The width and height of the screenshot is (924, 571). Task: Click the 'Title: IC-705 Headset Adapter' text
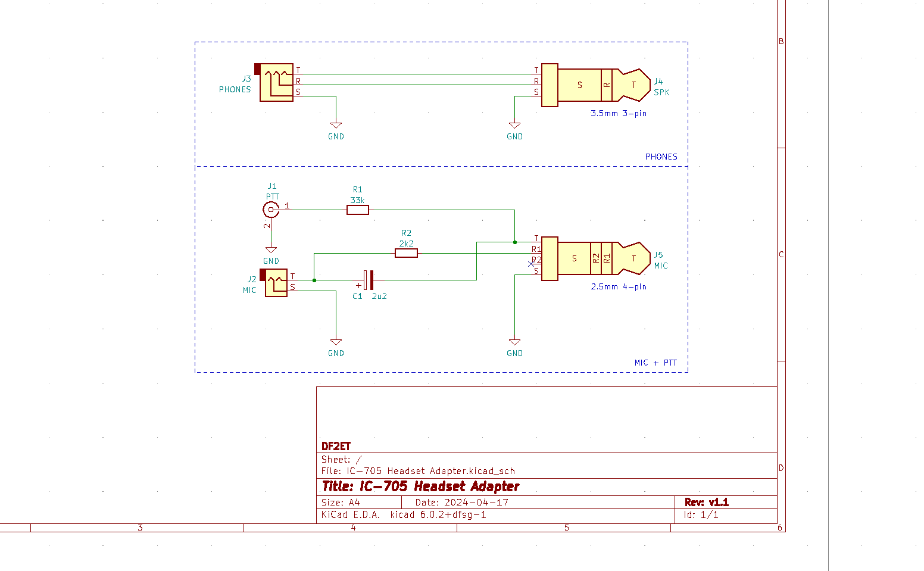(x=420, y=486)
